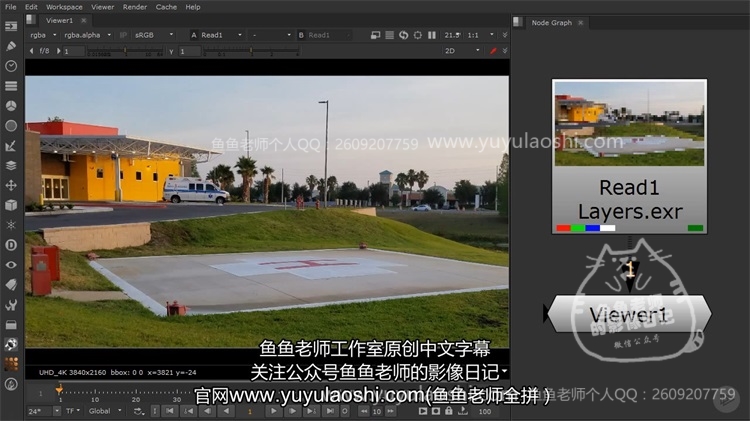The height and width of the screenshot is (421, 750).
Task: Go to the first frame
Action: coord(169,411)
